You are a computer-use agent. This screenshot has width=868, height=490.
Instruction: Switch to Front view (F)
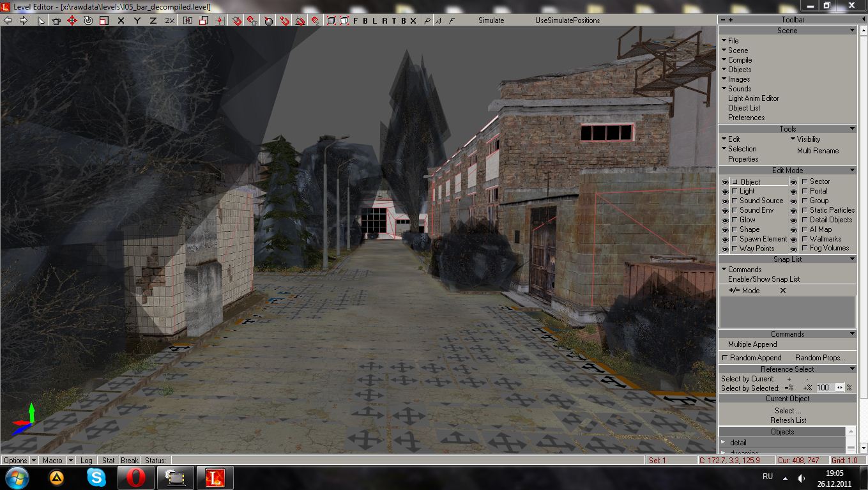(x=356, y=20)
